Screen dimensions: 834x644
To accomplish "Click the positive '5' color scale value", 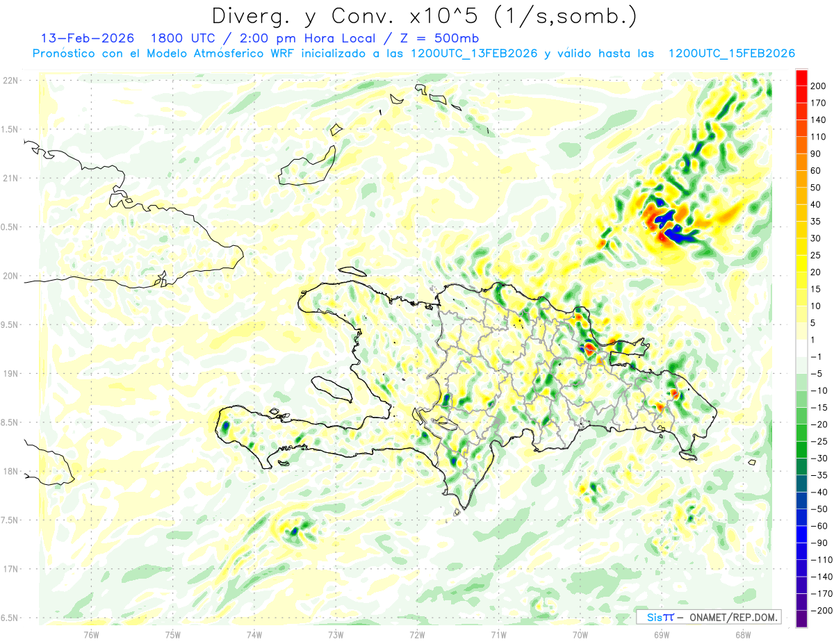I will [x=814, y=323].
